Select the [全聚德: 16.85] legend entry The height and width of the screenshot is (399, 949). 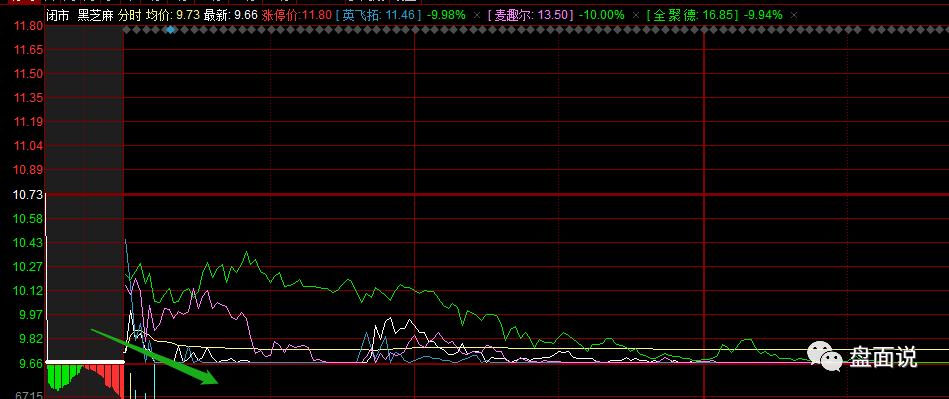coord(692,15)
